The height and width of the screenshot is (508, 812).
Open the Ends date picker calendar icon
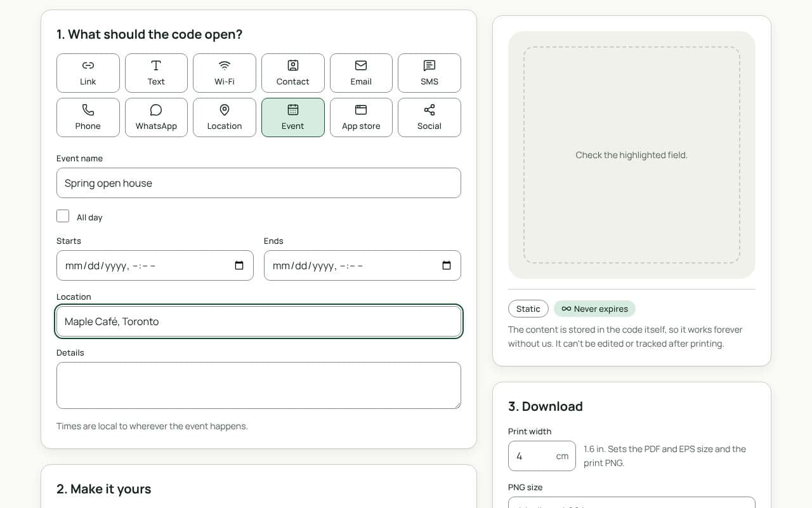coord(447,265)
